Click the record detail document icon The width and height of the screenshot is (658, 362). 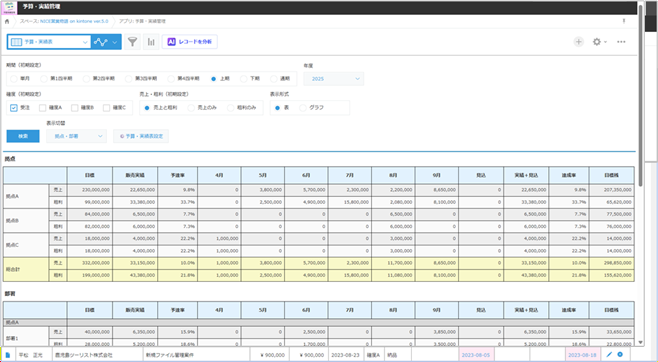coord(8,355)
